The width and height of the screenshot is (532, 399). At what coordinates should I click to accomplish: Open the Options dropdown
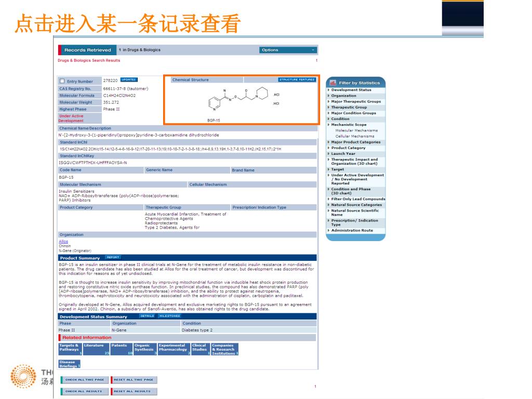tap(288, 50)
